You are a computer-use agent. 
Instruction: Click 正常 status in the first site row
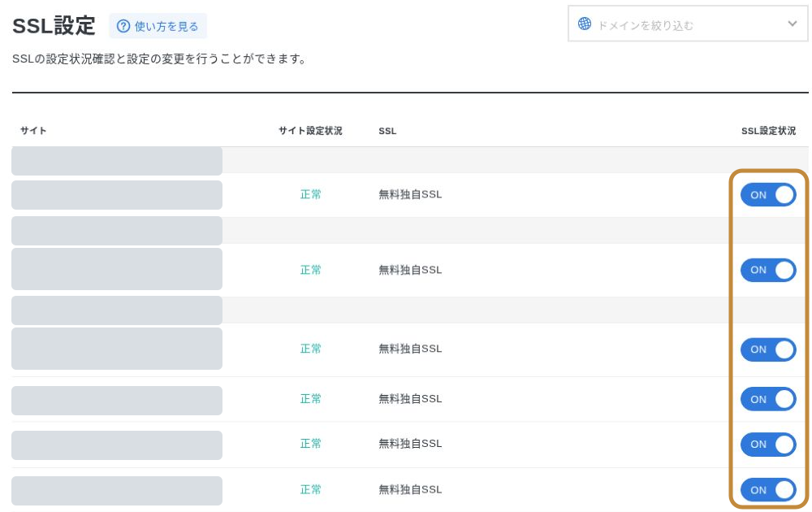tap(311, 194)
